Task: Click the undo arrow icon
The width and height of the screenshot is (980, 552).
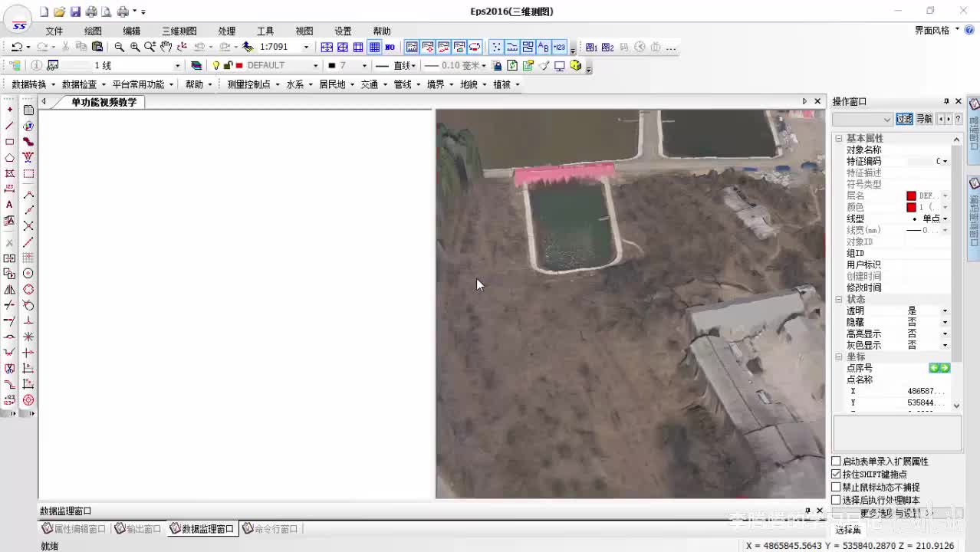Action: point(17,47)
